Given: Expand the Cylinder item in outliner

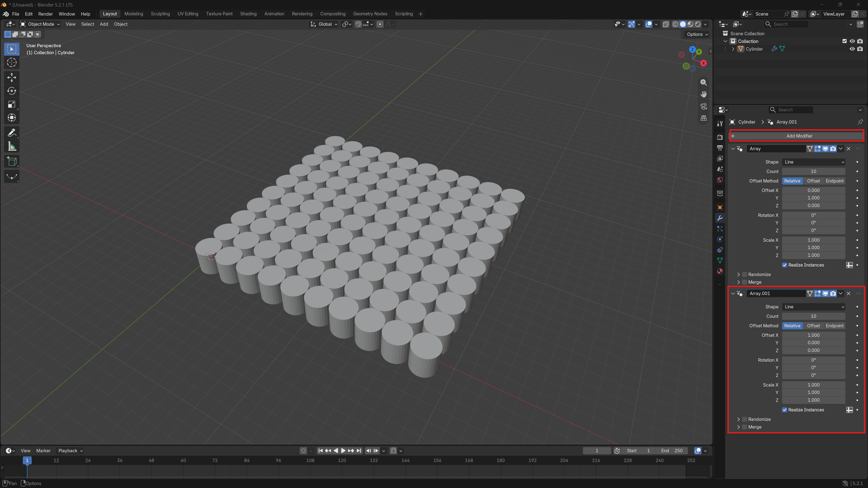Looking at the screenshot, I should 733,49.
